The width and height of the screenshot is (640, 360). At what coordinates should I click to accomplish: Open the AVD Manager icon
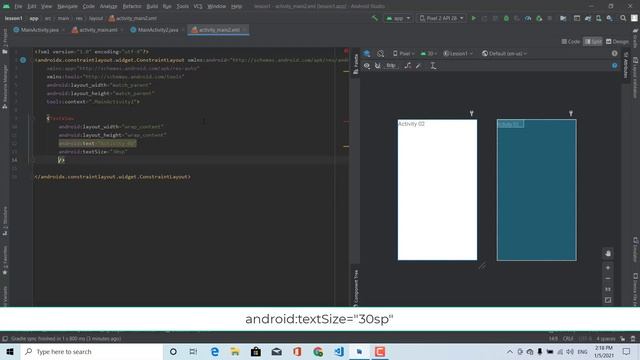(x=599, y=18)
